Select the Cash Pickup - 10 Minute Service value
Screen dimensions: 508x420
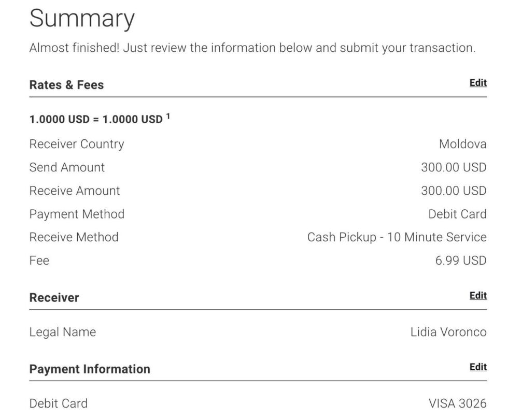397,237
